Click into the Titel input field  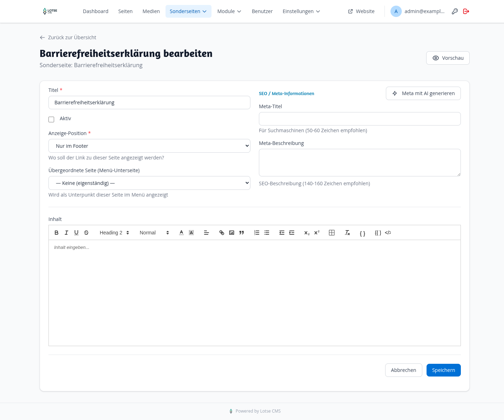pos(149,103)
